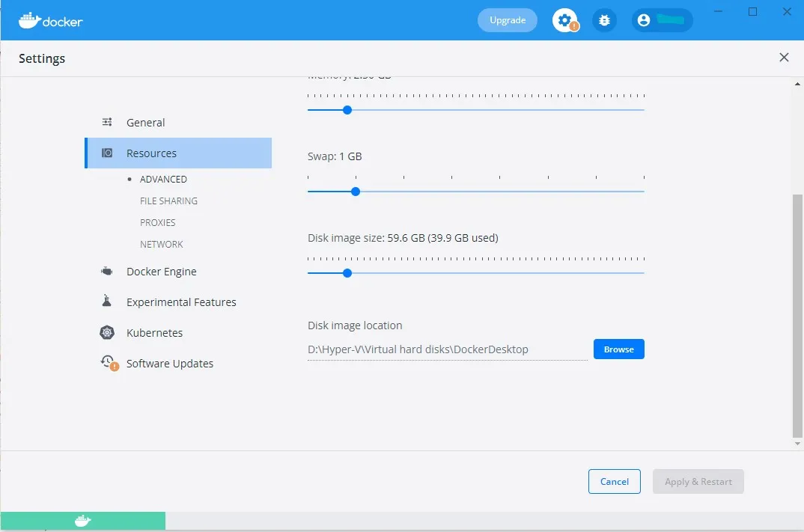Open the General settings section
This screenshot has width=804, height=532.
(178, 123)
